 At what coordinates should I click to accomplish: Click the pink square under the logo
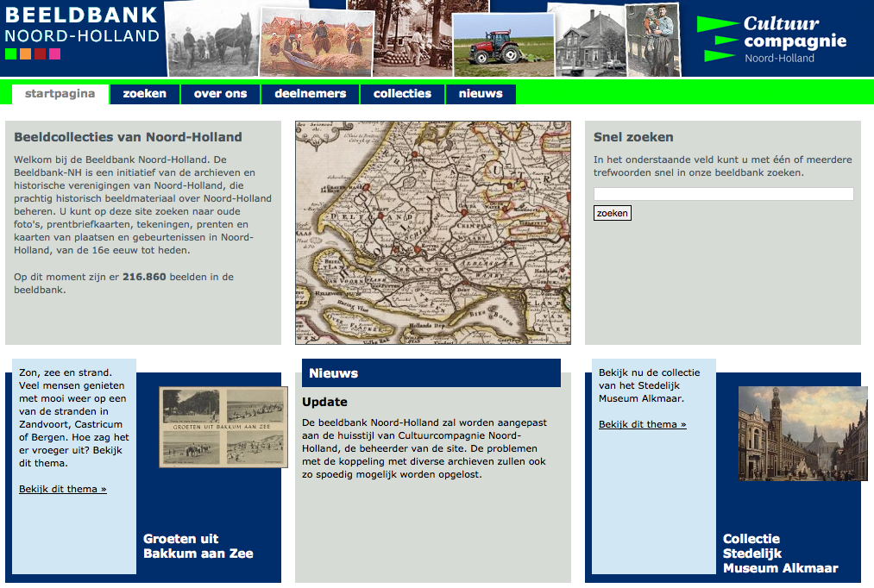(x=54, y=54)
